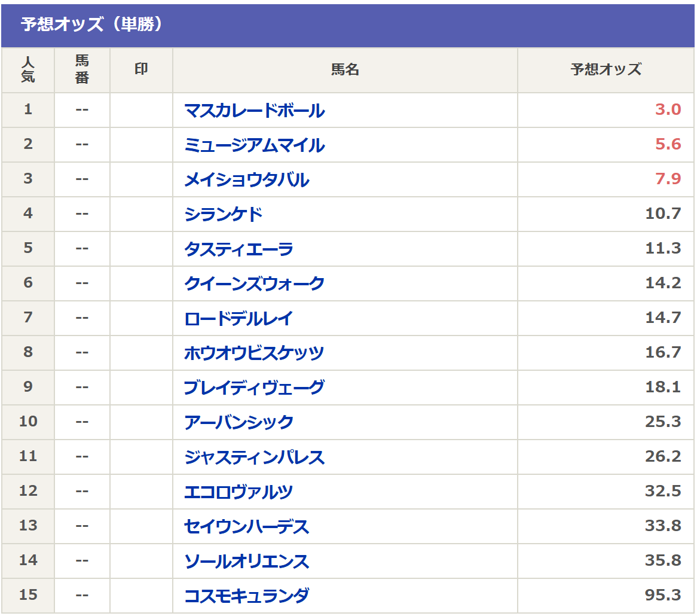Image resolution: width=697 pixels, height=616 pixels.
Task: Click the ソールオリエンス horse name
Action: [x=246, y=562]
